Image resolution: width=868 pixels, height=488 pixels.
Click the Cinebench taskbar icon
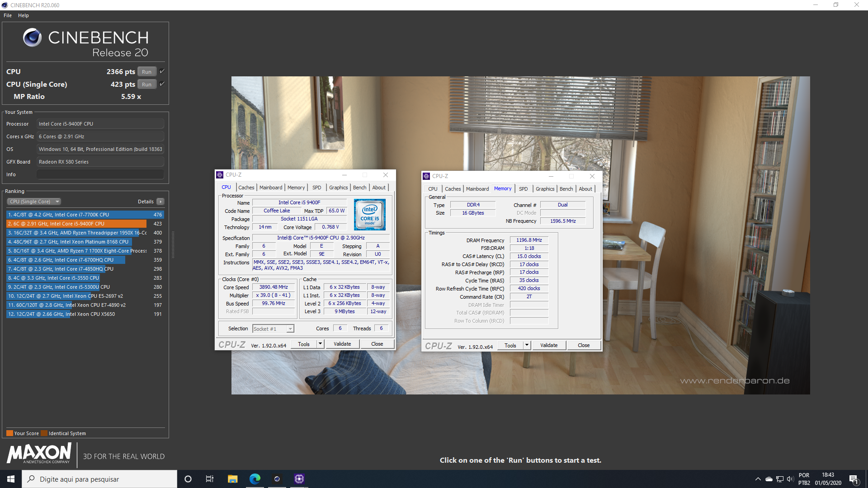point(277,479)
